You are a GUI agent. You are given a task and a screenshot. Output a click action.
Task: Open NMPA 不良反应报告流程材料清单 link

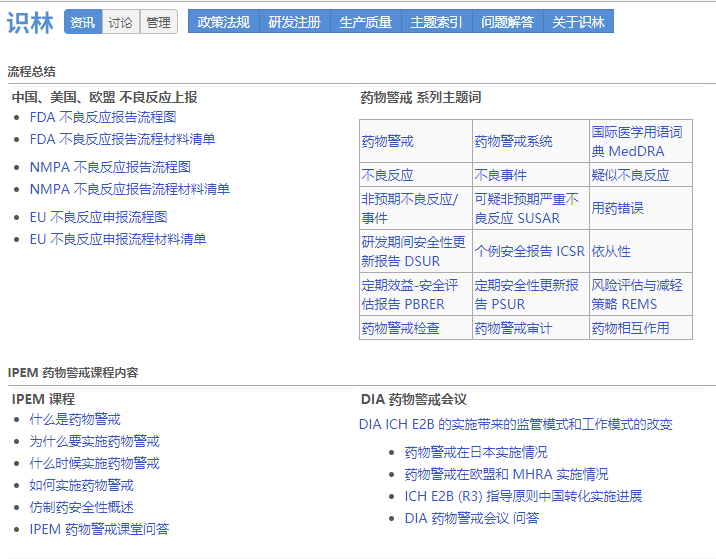130,189
